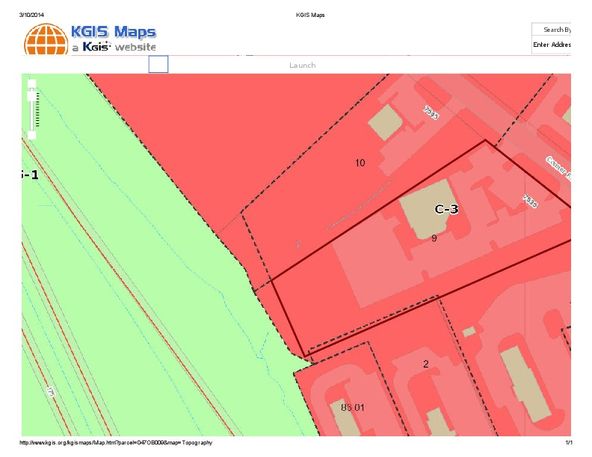
Task: Zoom in with the top zoom button
Action: (32, 84)
